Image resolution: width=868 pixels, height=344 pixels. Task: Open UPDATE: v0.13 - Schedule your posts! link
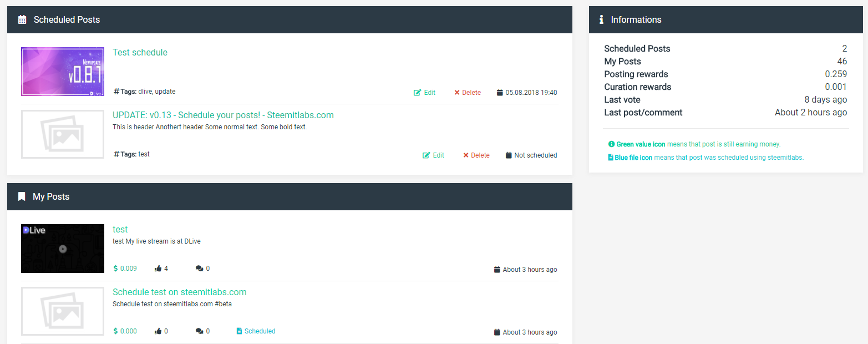pyautogui.click(x=223, y=115)
